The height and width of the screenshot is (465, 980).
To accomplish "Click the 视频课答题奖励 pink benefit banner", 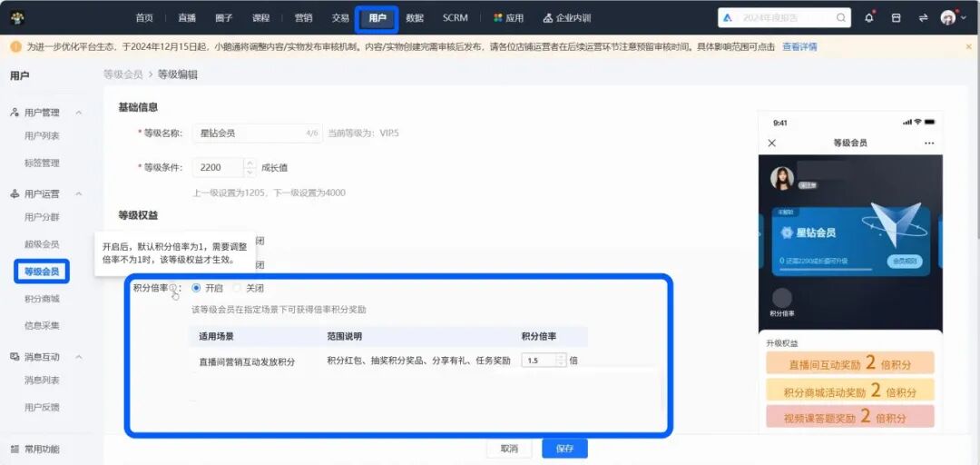I will pyautogui.click(x=850, y=417).
